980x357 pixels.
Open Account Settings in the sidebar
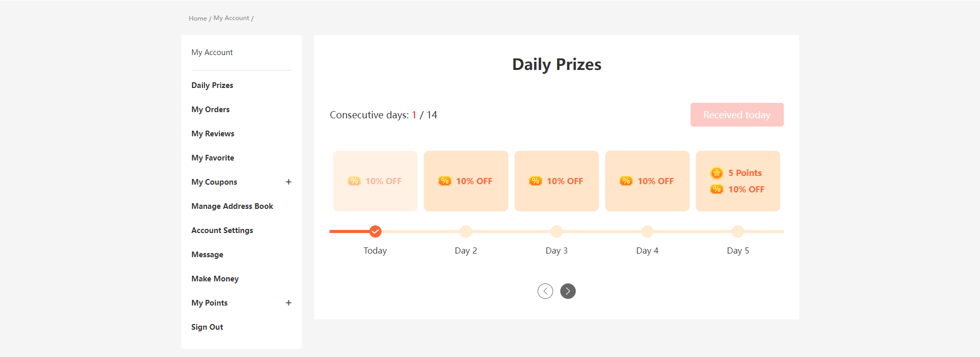222,230
